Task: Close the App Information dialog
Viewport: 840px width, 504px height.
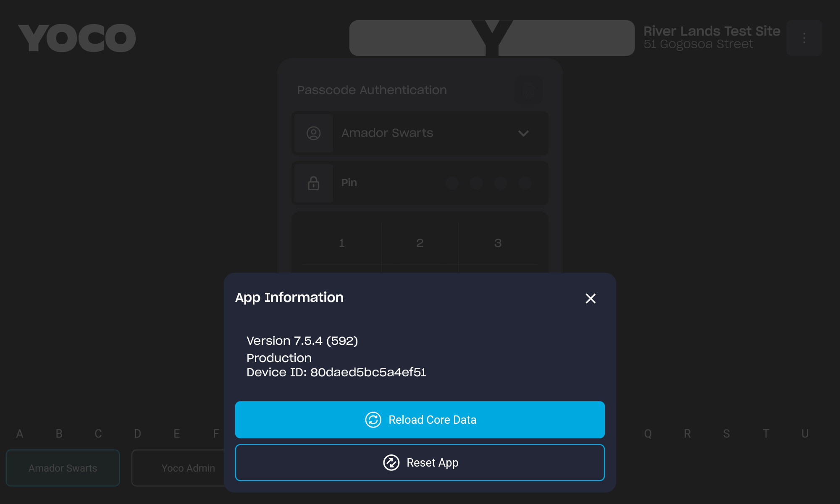Action: (x=591, y=298)
